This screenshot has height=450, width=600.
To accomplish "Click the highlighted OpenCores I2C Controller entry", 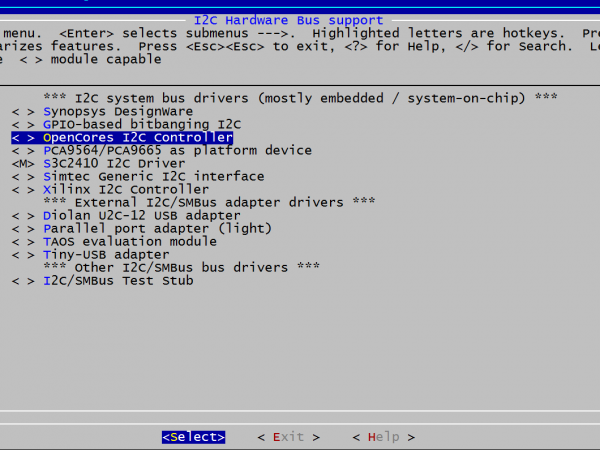I will [137, 137].
